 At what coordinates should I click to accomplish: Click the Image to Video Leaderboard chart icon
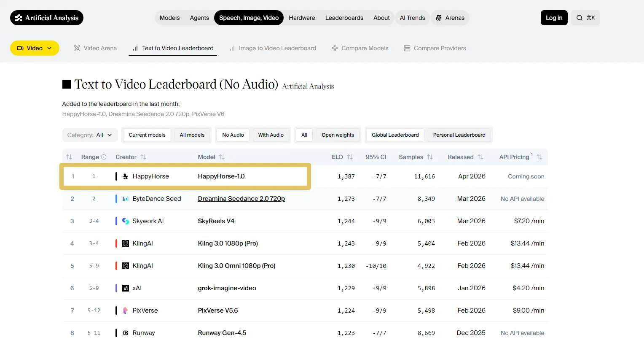[x=232, y=48]
